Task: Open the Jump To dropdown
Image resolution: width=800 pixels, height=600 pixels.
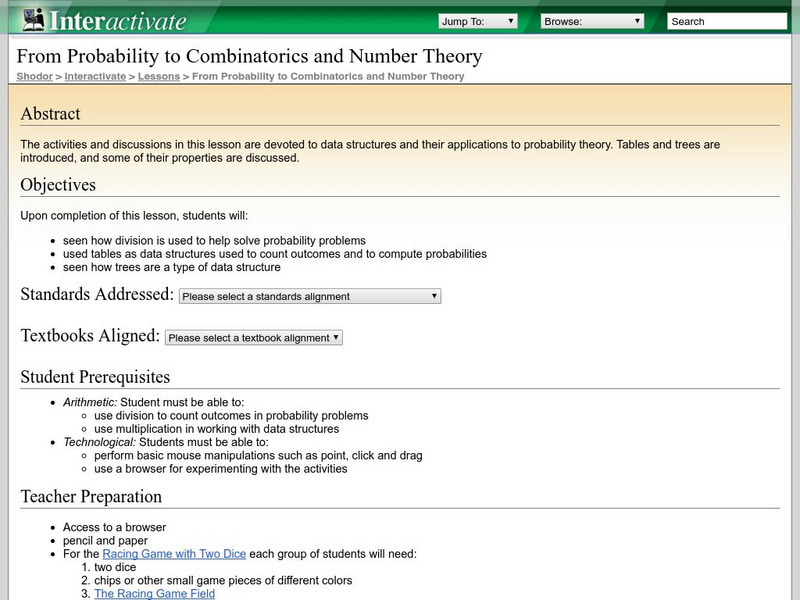Action: (x=477, y=21)
